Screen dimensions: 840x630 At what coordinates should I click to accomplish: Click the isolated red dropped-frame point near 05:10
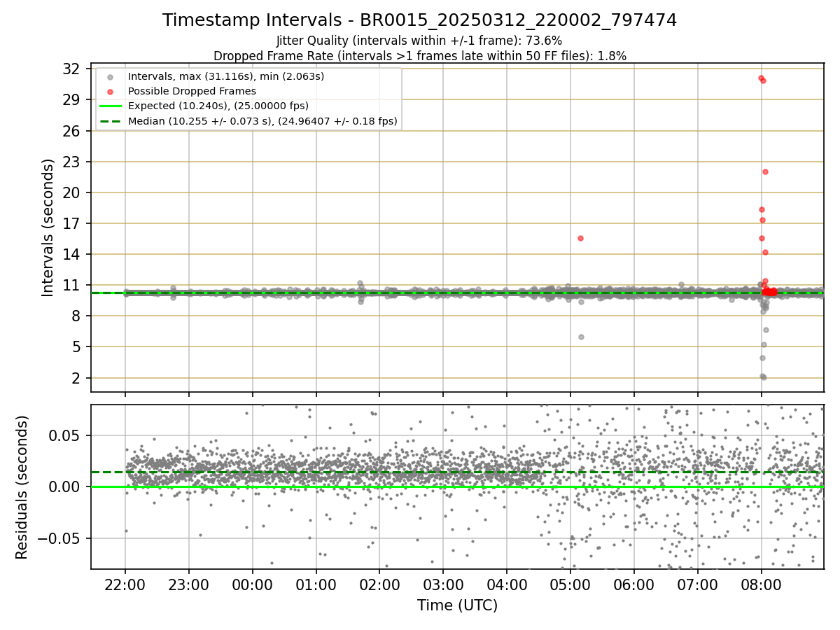tap(580, 238)
